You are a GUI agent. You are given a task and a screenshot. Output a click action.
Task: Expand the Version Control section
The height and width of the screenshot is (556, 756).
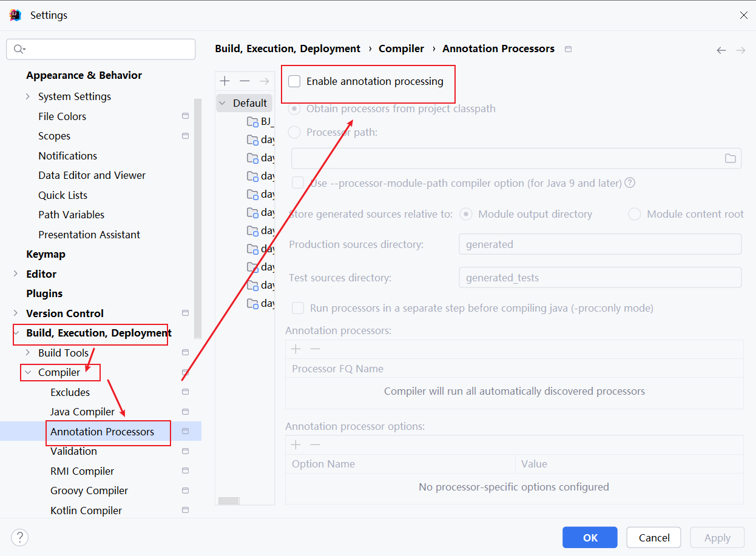click(x=16, y=313)
